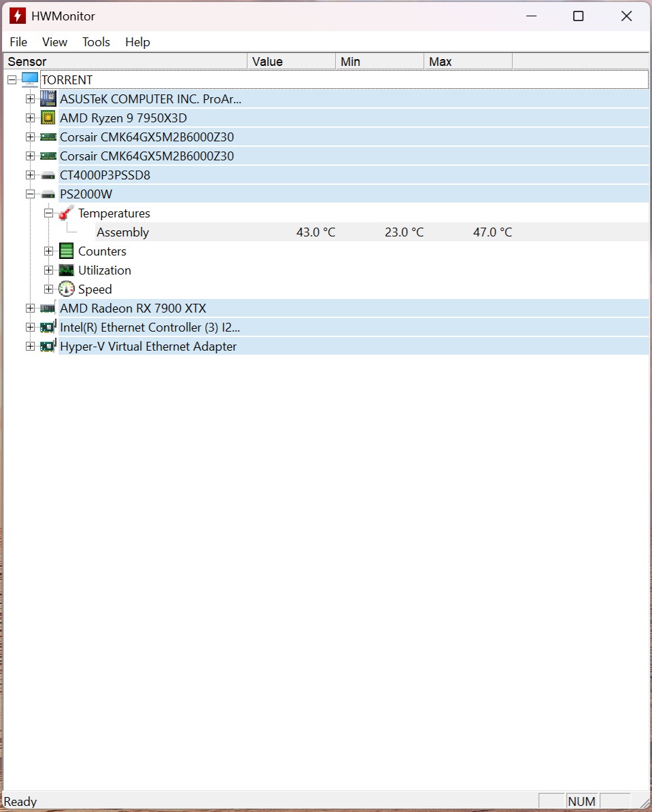Click the ASUSTeK motherboard icon
This screenshot has width=652, height=812.
[x=48, y=99]
